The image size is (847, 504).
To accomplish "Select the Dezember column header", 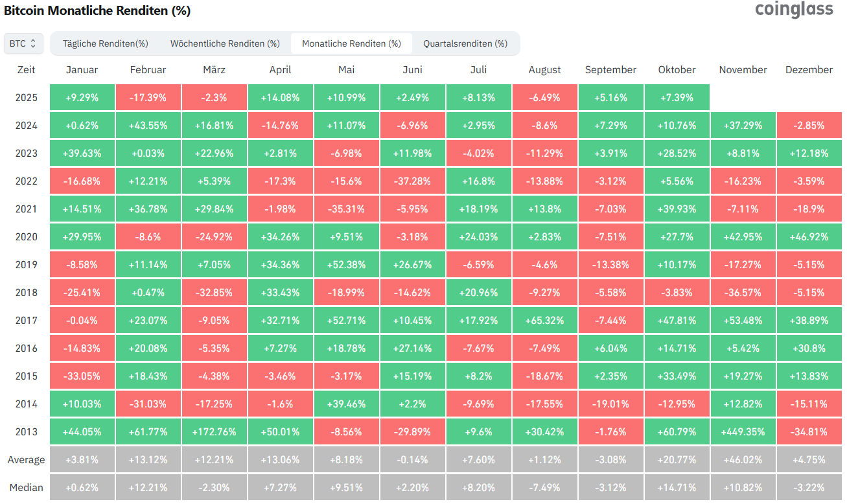I will click(x=809, y=69).
